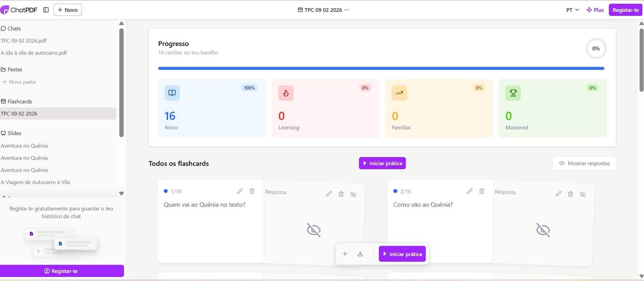644x281 pixels.
Task: Click the blue progress bar
Action: pos(381,68)
